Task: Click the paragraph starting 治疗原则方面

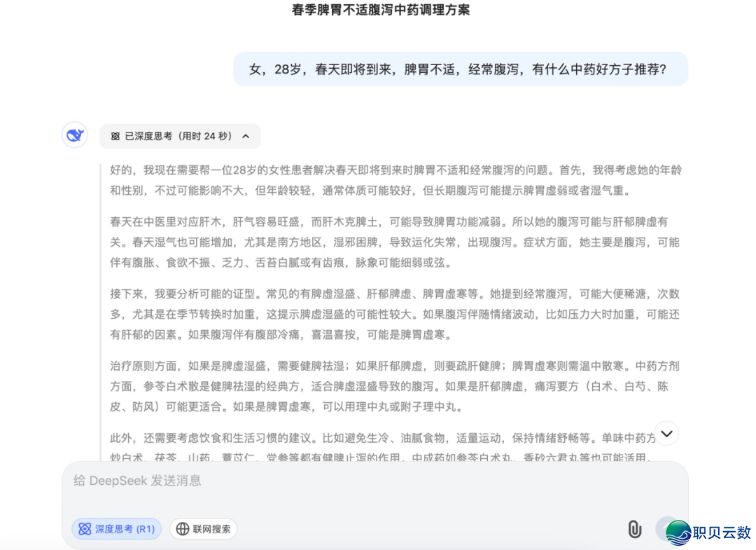Action: pyautogui.click(x=395, y=387)
